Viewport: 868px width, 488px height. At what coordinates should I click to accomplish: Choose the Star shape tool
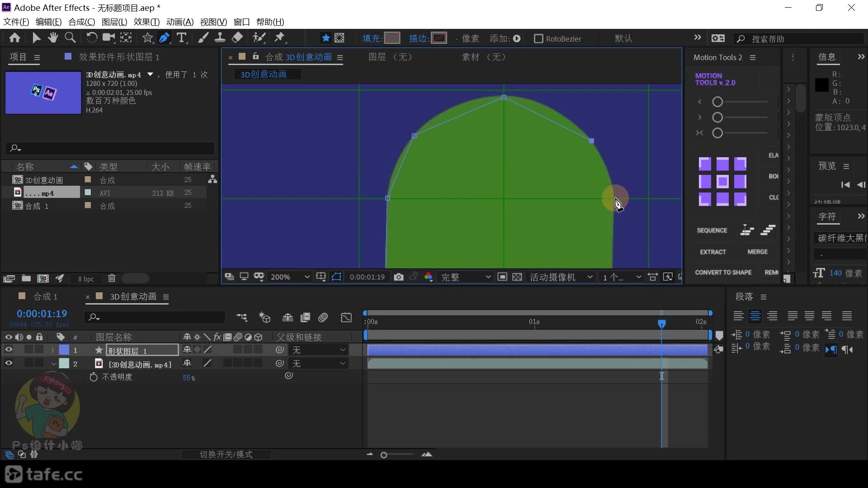[x=147, y=38]
